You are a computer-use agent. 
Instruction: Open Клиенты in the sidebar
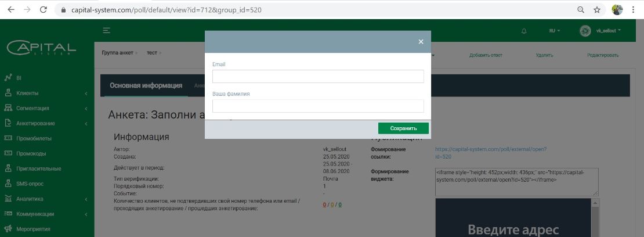tap(27, 94)
